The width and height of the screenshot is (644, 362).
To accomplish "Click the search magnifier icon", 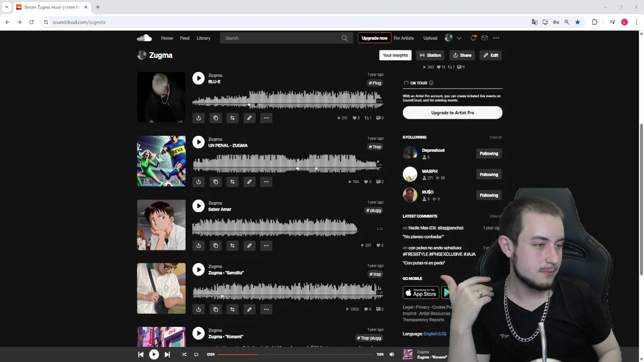I will tap(345, 38).
